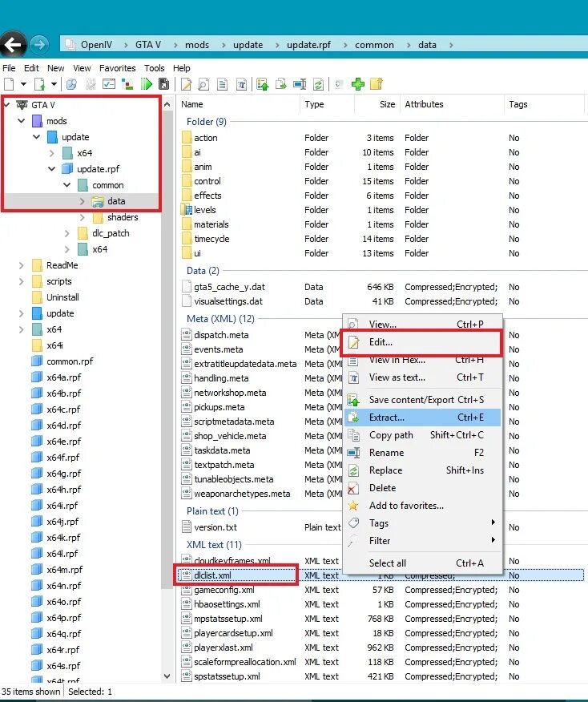Click the Edit pencil toolbar icon

[186, 84]
